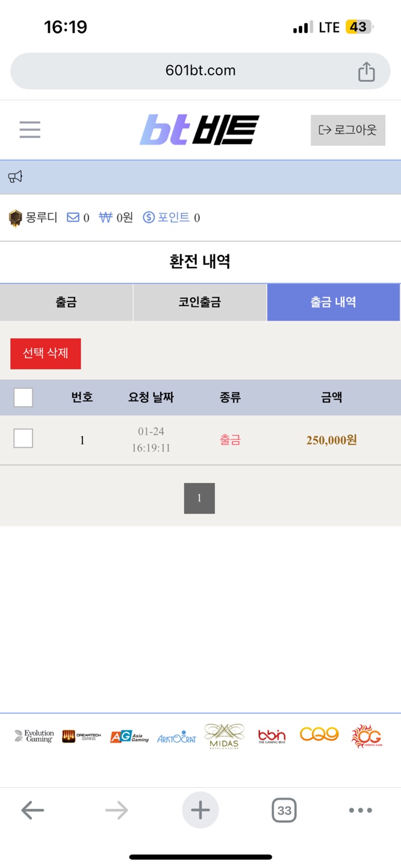Open the envelope messages icon
Screen dimensions: 401x868
click(x=73, y=218)
